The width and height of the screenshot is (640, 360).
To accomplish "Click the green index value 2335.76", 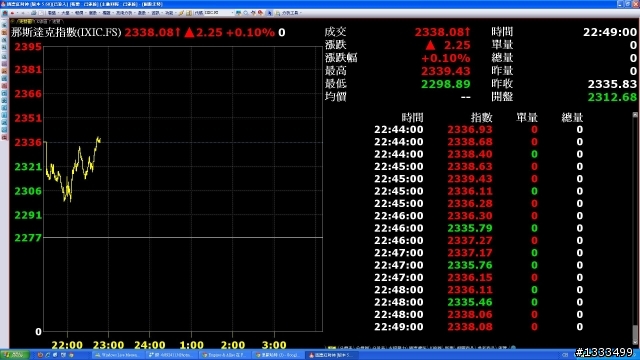I will click(470, 265).
